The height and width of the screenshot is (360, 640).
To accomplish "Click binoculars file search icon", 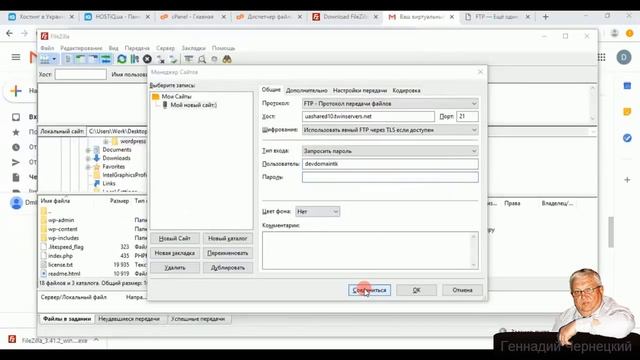I will pyautogui.click(x=227, y=59).
